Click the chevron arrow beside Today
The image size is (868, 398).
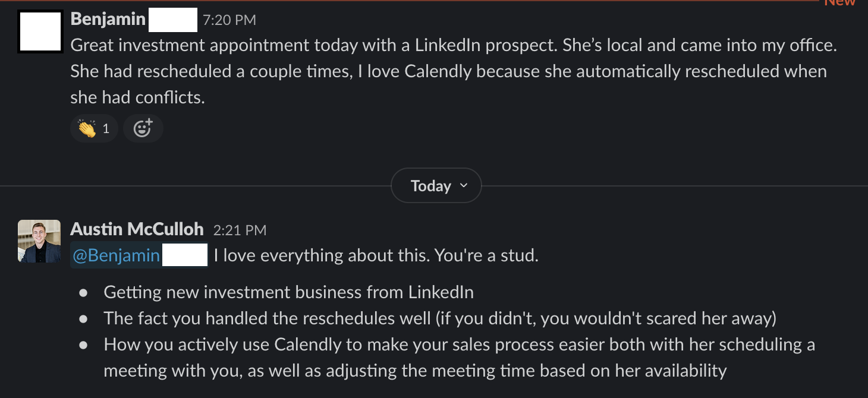[x=464, y=186]
